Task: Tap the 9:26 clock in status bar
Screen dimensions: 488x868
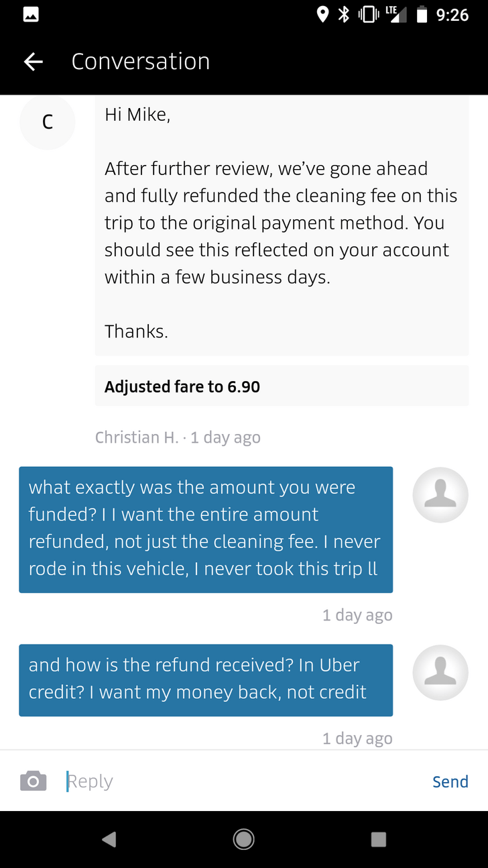Action: pos(452,15)
